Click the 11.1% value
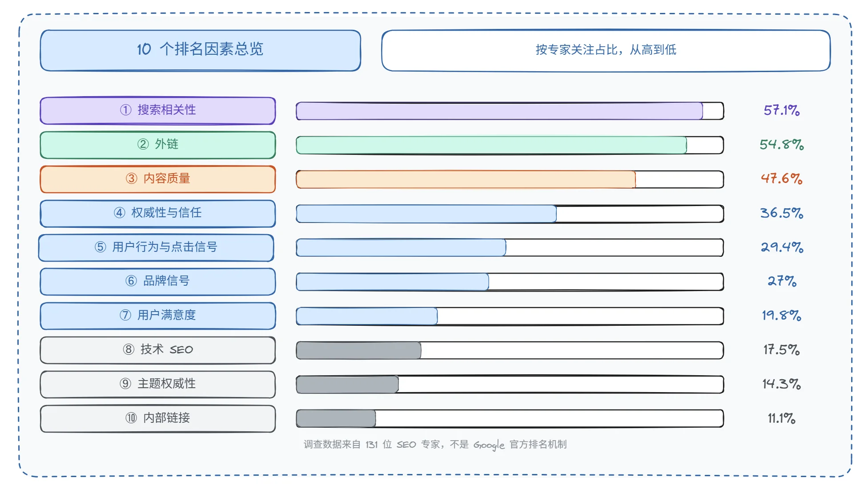868x486 pixels. (x=782, y=418)
